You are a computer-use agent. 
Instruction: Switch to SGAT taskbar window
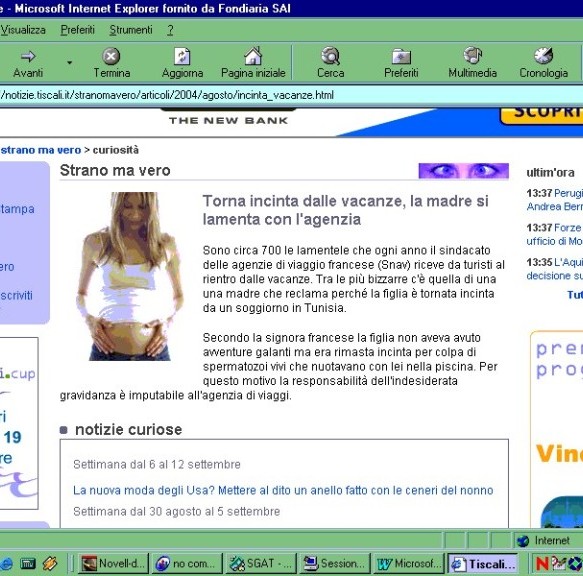click(x=261, y=564)
